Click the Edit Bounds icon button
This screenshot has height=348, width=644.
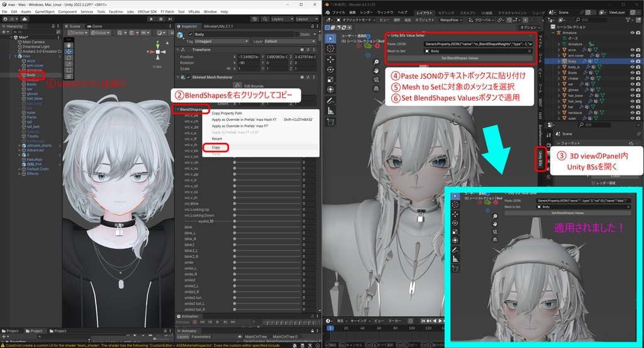(237, 86)
